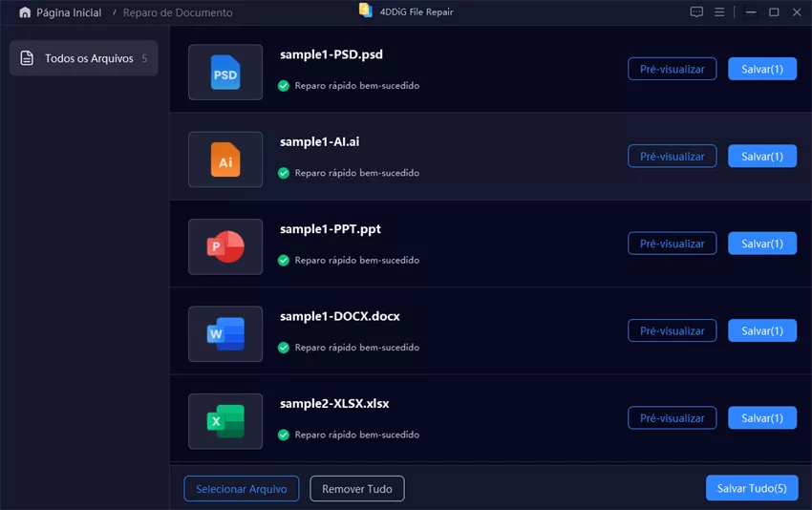Click the Illustrator AI file icon
This screenshot has width=812, height=510.
(x=225, y=159)
